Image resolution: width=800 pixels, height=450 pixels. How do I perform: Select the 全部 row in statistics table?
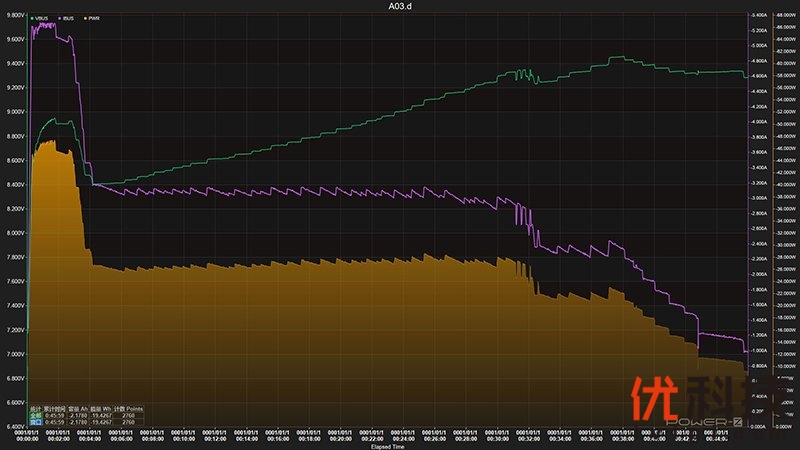pyautogui.click(x=36, y=414)
